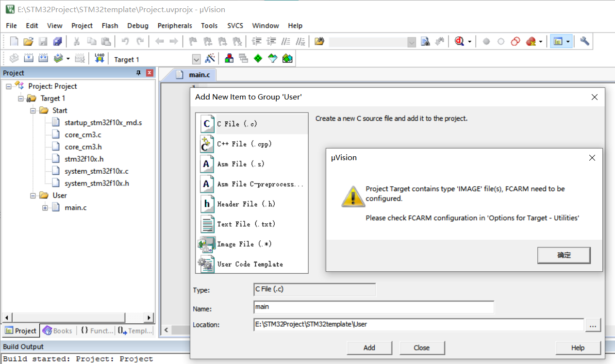Click the Find in Files icon

(x=319, y=42)
